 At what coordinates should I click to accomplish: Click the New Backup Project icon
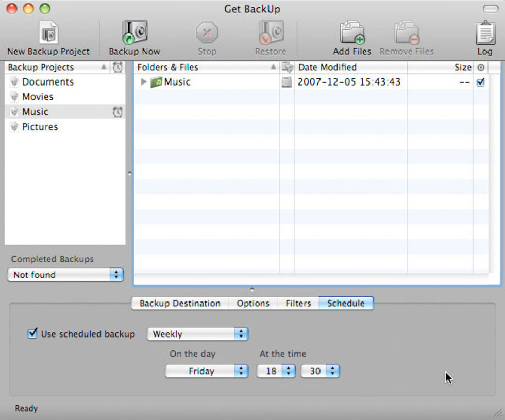coord(48,33)
